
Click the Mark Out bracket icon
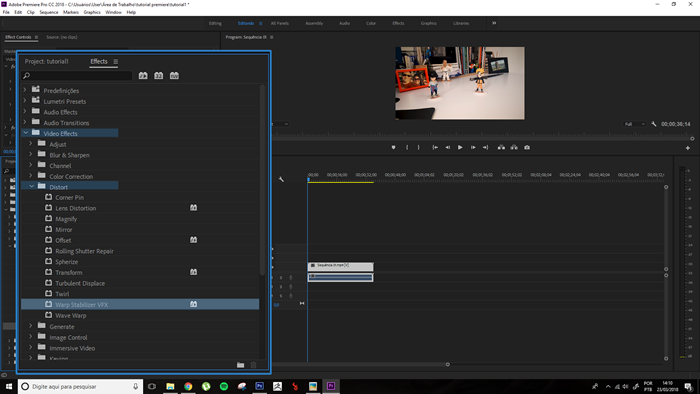click(418, 147)
